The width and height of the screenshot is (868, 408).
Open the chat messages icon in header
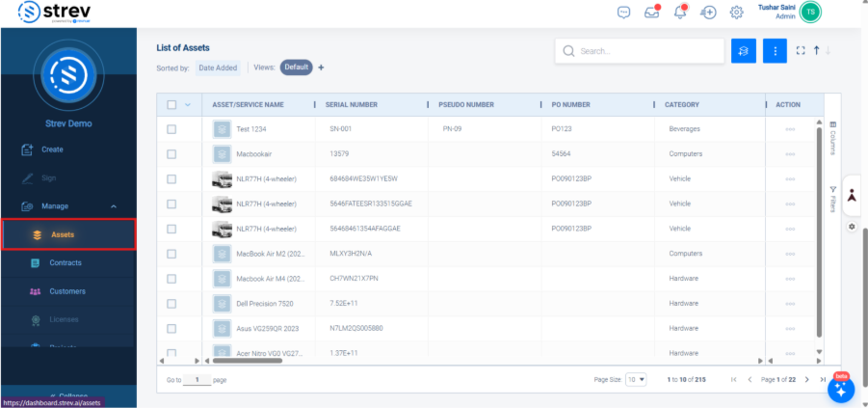coord(623,13)
